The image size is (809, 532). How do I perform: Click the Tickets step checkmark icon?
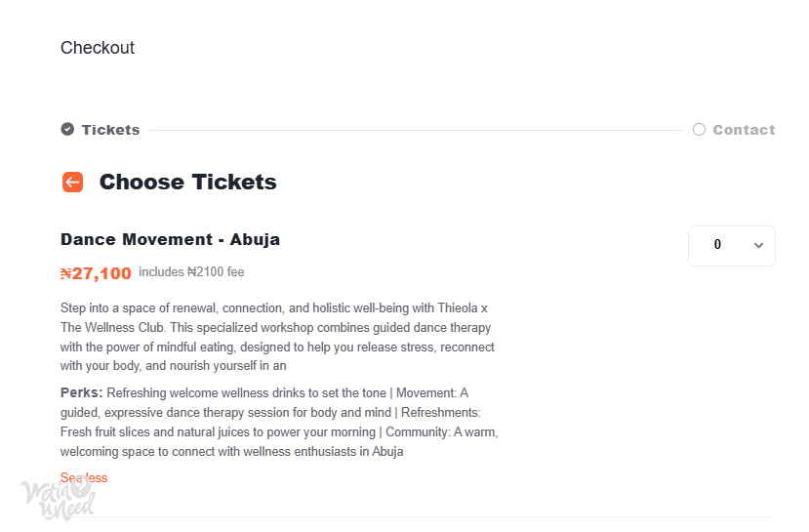67,129
